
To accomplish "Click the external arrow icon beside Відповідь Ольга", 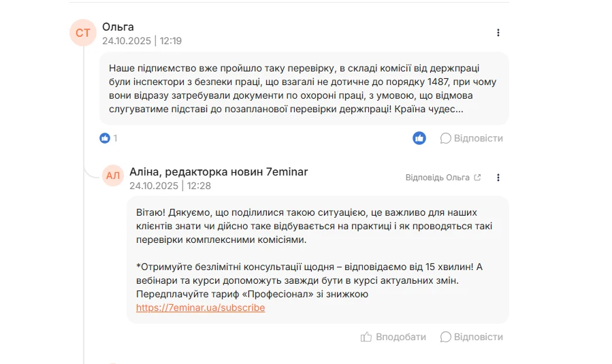I will [477, 178].
